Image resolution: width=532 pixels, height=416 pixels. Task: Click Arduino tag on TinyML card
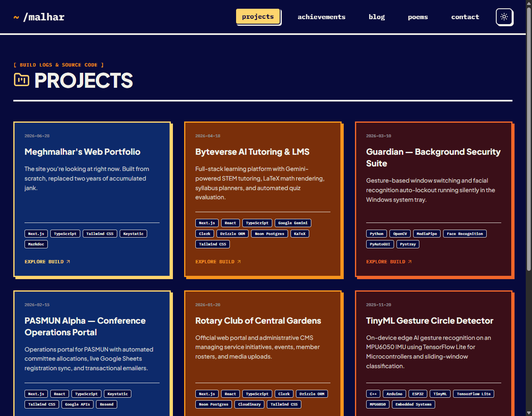tap(394, 394)
